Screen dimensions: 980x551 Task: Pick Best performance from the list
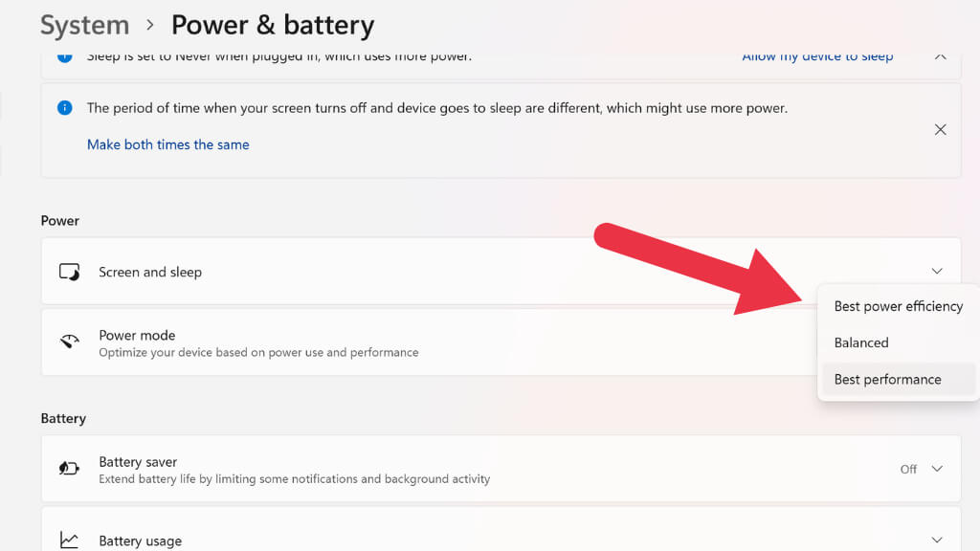pyautogui.click(x=887, y=379)
